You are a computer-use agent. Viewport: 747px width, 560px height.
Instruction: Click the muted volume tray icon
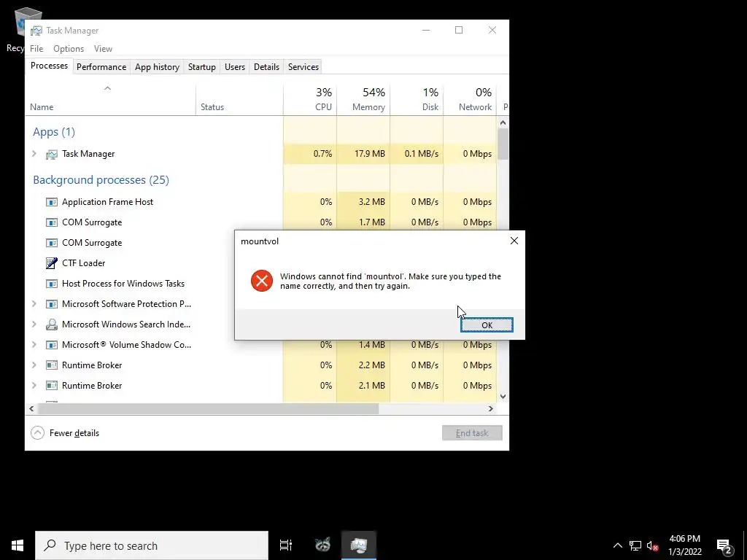pyautogui.click(x=652, y=545)
